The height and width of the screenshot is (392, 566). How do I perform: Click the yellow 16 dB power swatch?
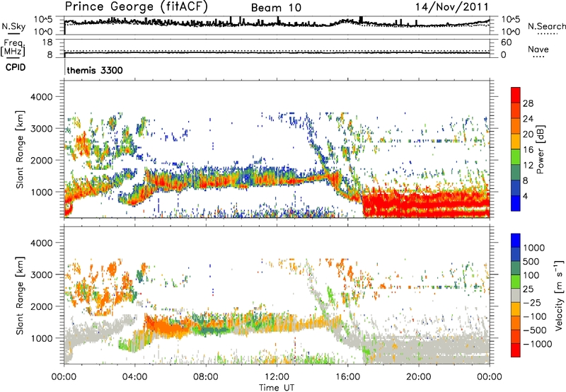click(516, 141)
